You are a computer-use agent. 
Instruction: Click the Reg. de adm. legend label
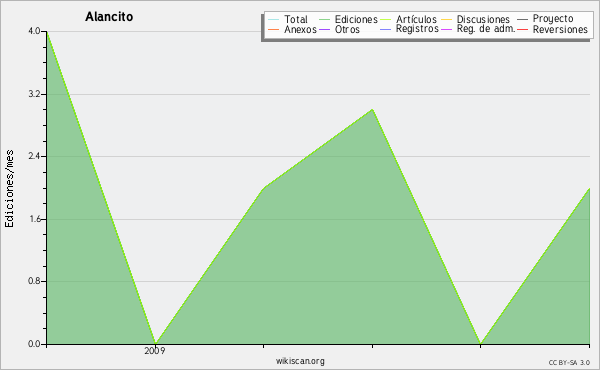[486, 29]
